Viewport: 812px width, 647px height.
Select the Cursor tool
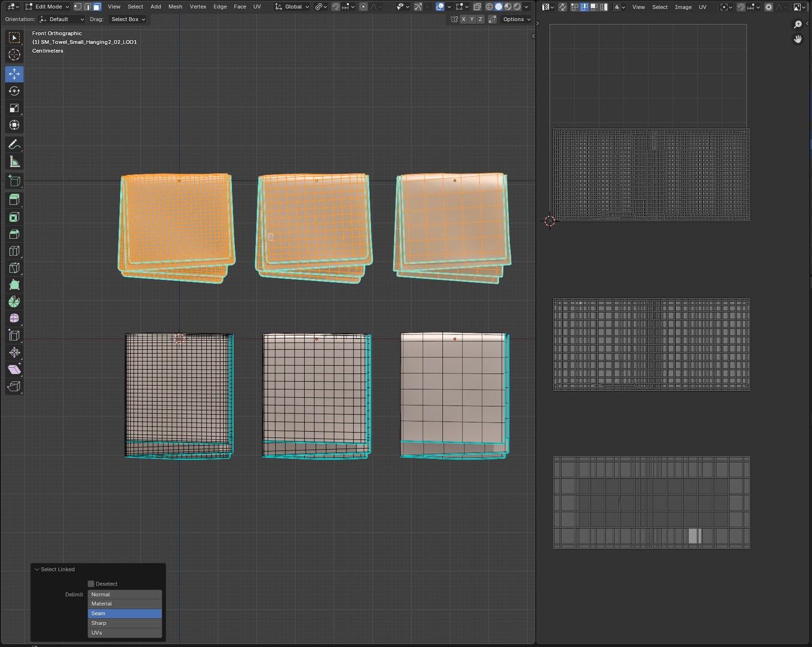point(14,55)
